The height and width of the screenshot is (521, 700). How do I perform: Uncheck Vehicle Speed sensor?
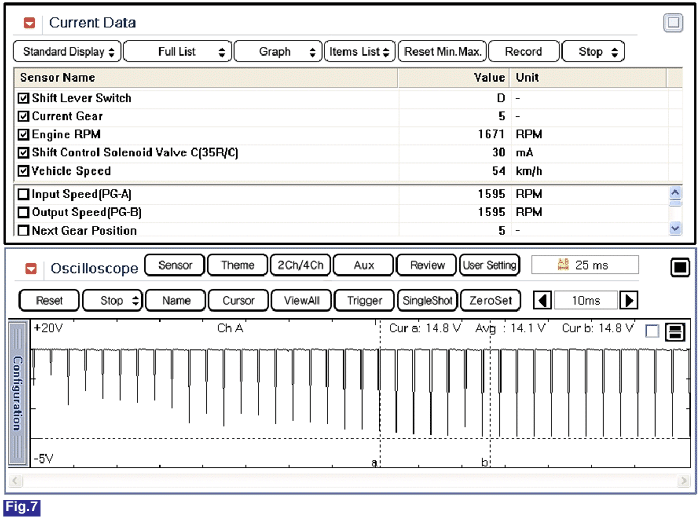click(23, 171)
